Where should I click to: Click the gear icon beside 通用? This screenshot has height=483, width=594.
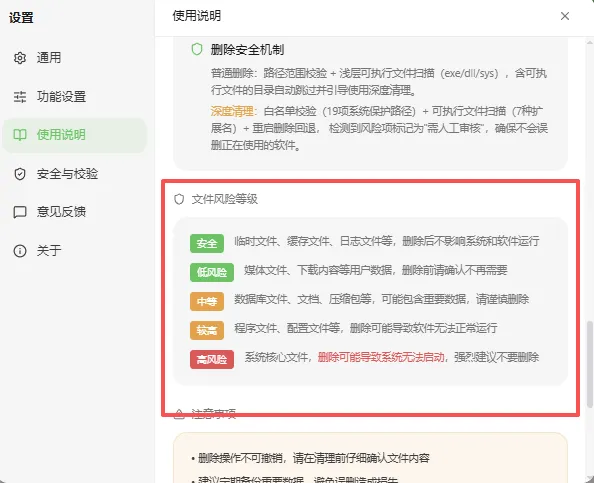point(20,58)
